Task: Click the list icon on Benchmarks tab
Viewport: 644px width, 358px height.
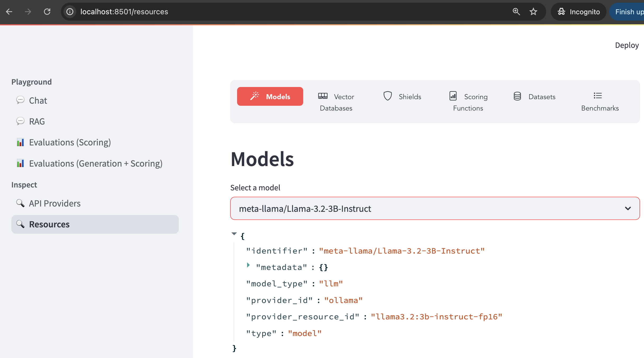Action: [598, 95]
